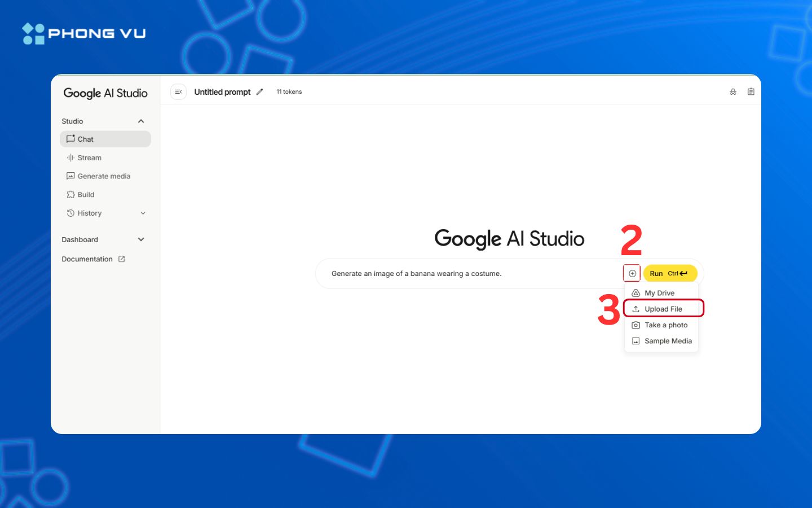This screenshot has width=812, height=508.
Task: Collapse the Studio section chevron
Action: click(x=141, y=121)
